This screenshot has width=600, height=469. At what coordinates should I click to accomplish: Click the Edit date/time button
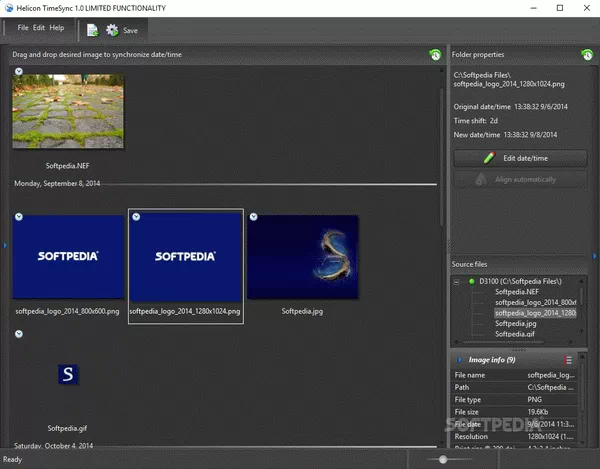click(x=519, y=158)
